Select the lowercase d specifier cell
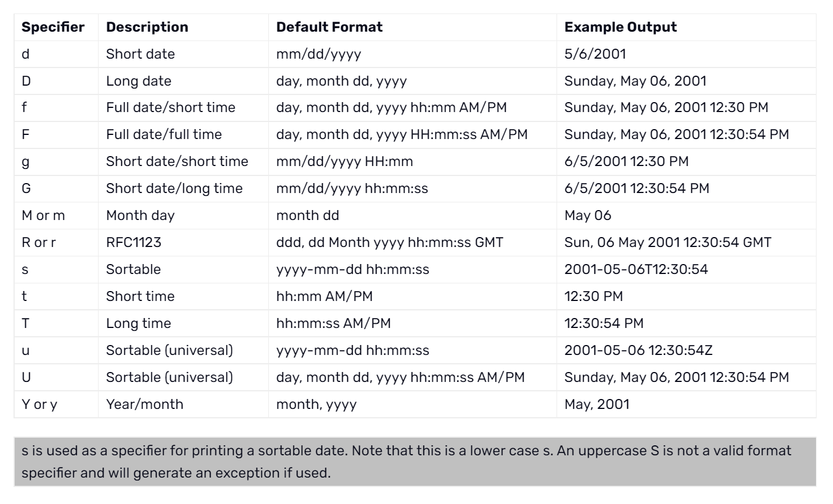This screenshot has height=504, width=833. pos(56,54)
